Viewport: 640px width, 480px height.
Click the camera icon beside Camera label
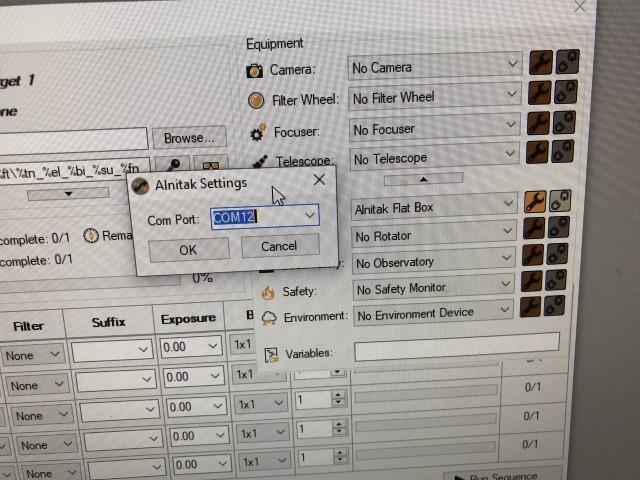tap(254, 71)
